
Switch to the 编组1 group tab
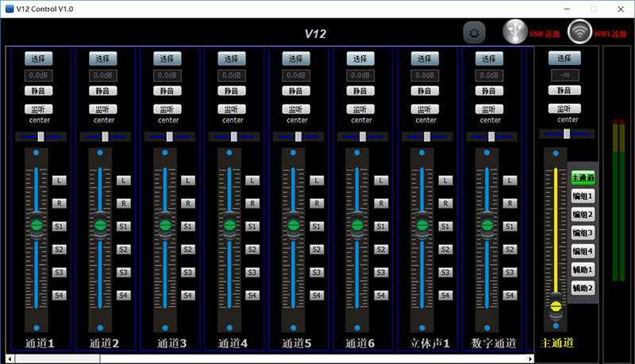point(583,196)
